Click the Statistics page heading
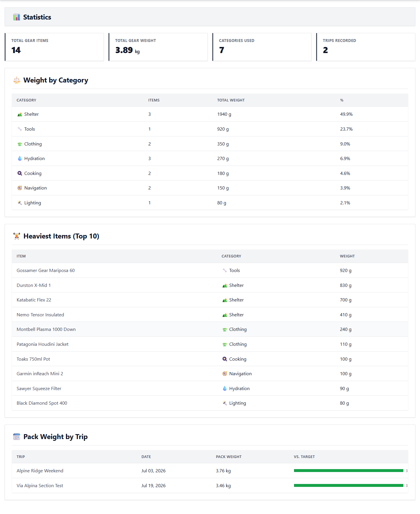 point(37,17)
